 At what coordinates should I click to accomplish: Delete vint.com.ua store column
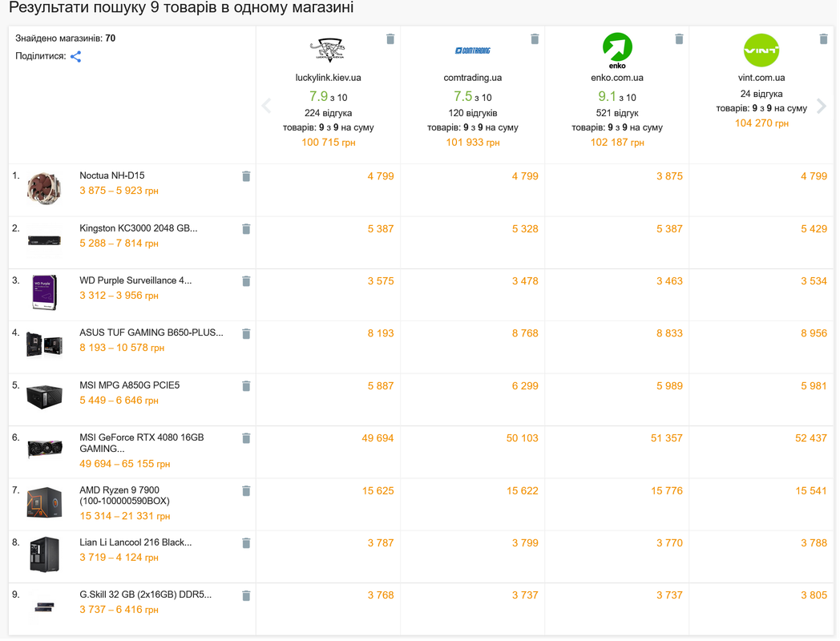click(823, 39)
